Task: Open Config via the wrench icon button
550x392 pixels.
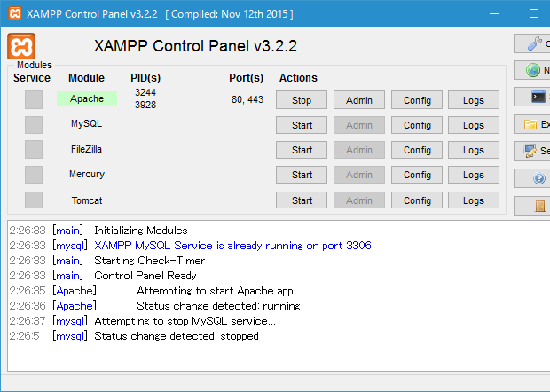Action: point(532,43)
